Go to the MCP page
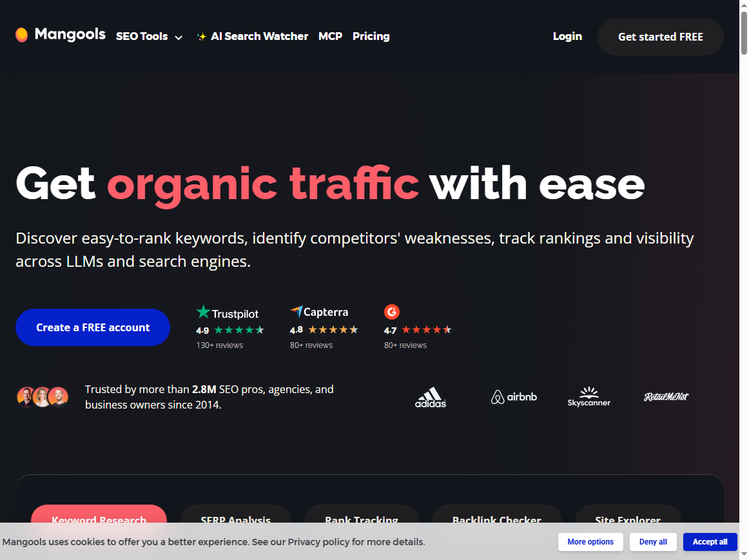The image size is (749, 560). click(x=331, y=36)
